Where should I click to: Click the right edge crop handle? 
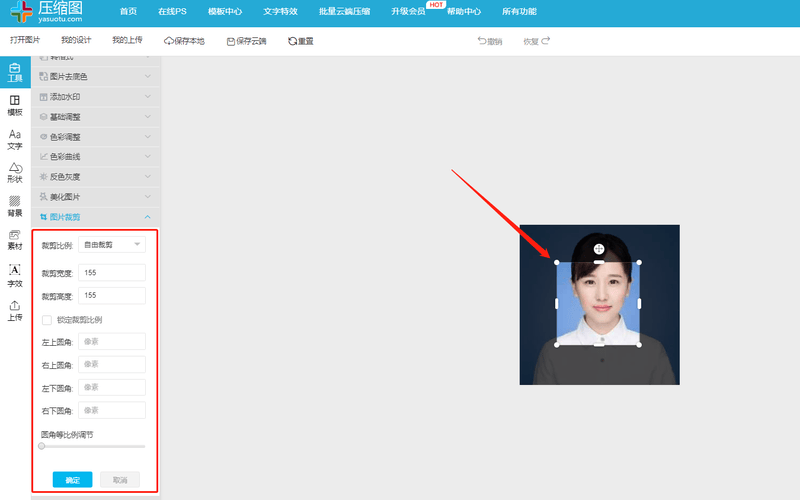click(639, 304)
